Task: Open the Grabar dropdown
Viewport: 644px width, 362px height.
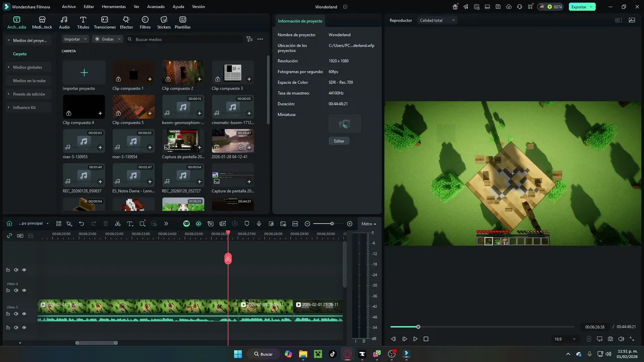Action: tap(108, 39)
